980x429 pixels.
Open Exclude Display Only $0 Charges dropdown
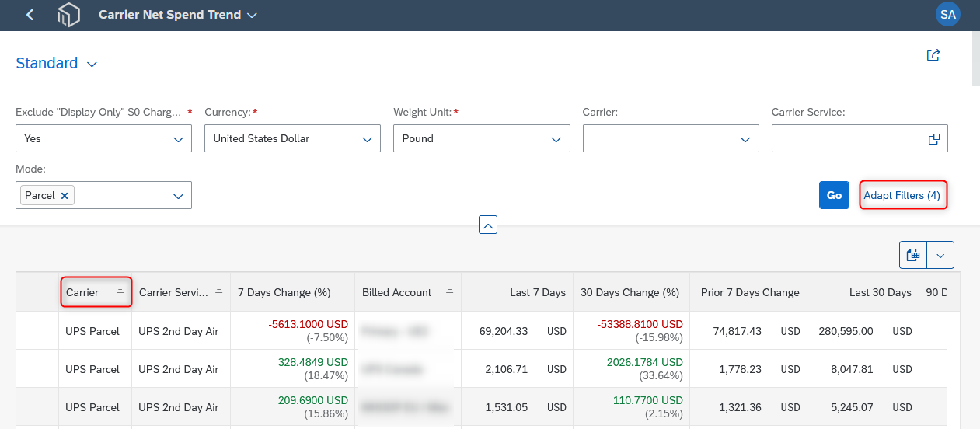tap(178, 139)
